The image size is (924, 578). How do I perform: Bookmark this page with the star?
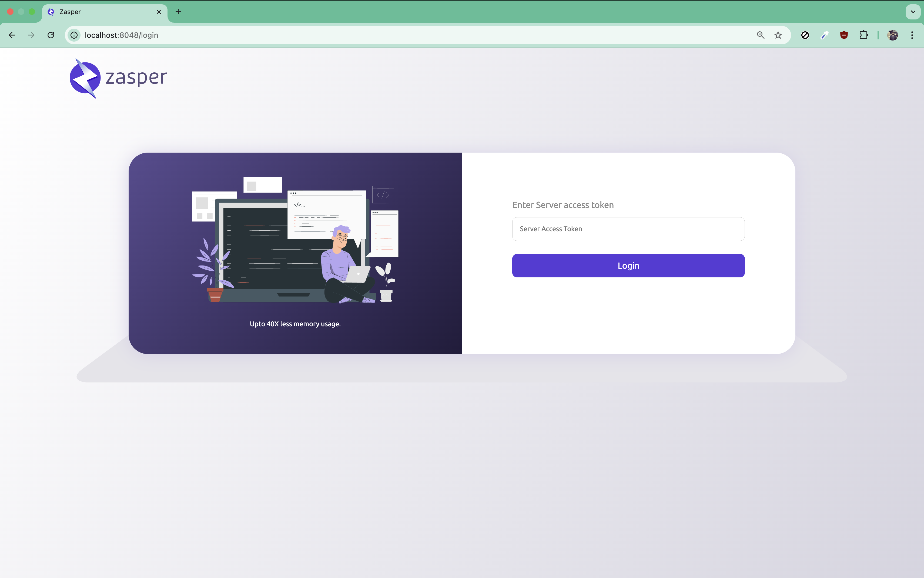click(x=778, y=35)
